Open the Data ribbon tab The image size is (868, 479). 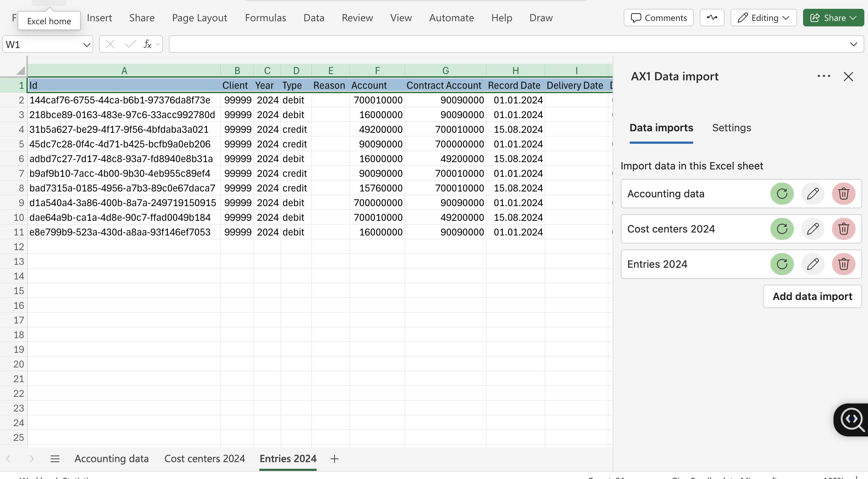(x=314, y=18)
